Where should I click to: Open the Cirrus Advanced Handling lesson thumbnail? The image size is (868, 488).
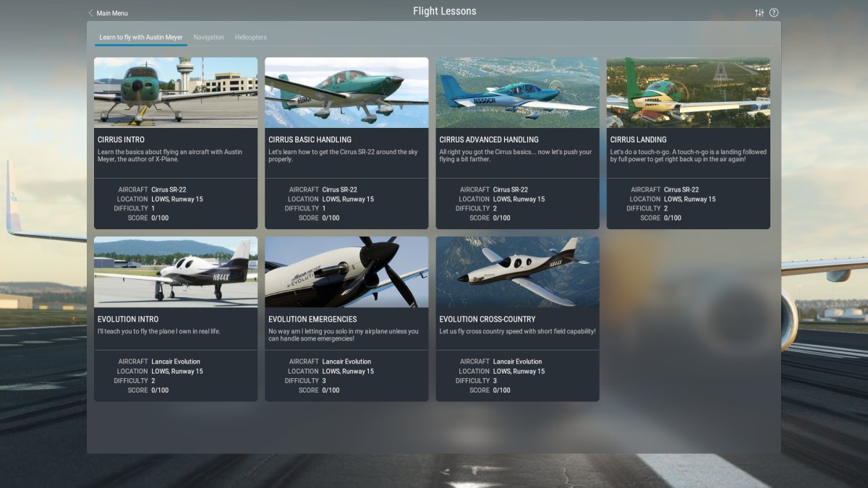coord(517,93)
